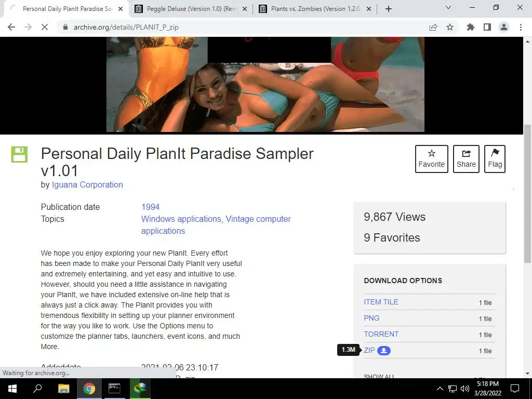Open the network status tray icon
Viewport: 532px width, 399px height.
[453, 389]
